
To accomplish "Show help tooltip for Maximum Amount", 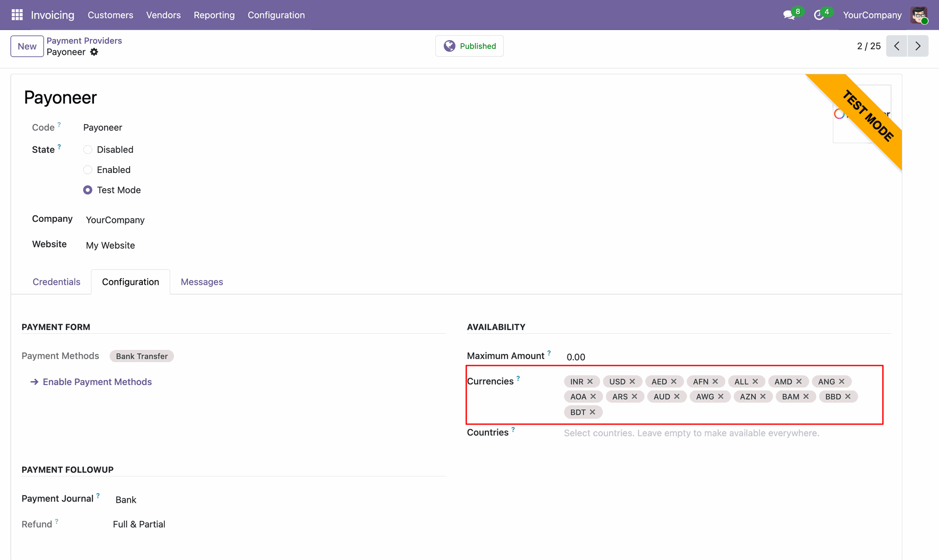I will [549, 353].
